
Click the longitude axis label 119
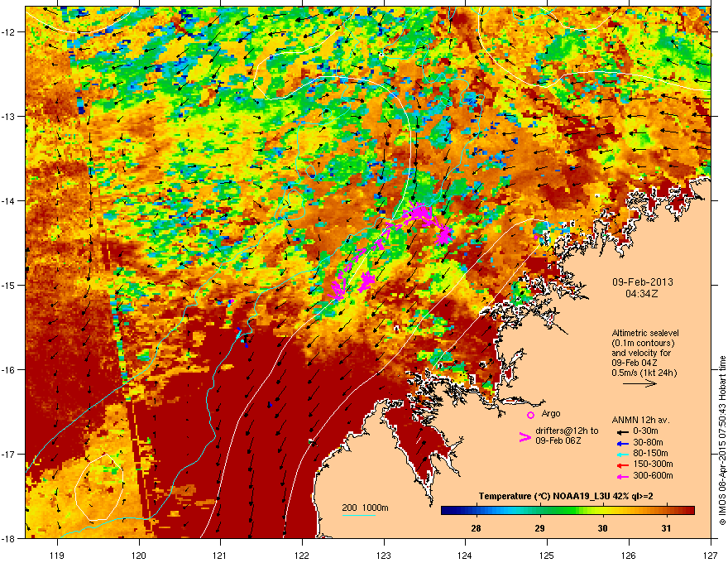(x=58, y=555)
